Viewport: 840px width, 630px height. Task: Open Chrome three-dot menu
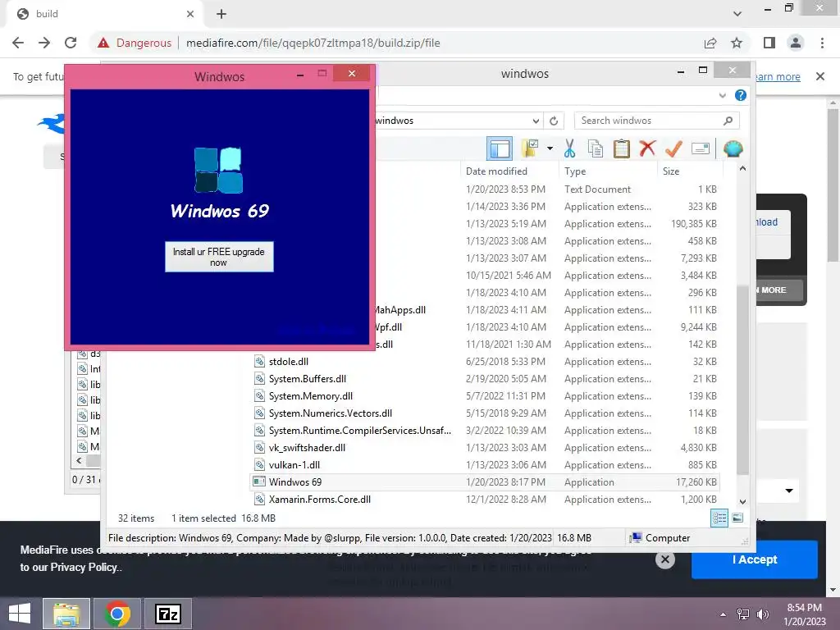[x=822, y=43]
